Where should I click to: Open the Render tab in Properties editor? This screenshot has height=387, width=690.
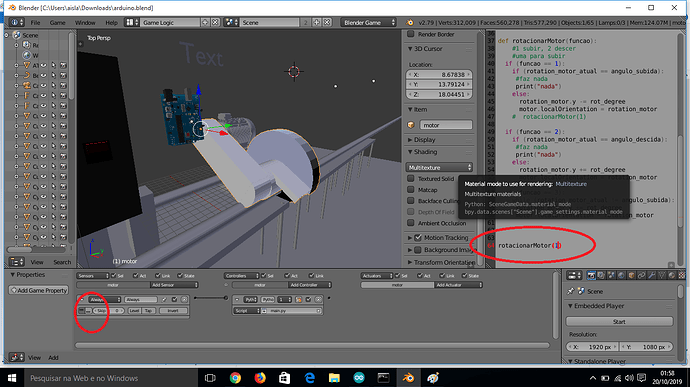tap(591, 275)
